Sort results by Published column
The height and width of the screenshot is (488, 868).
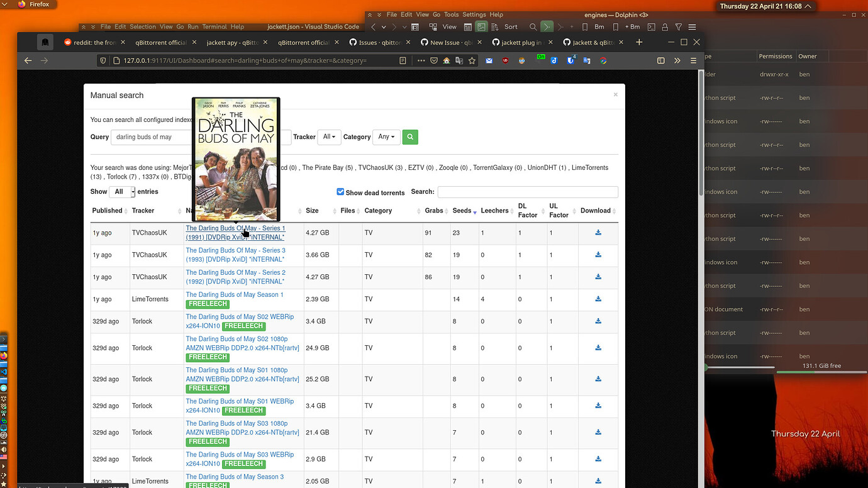110,211
